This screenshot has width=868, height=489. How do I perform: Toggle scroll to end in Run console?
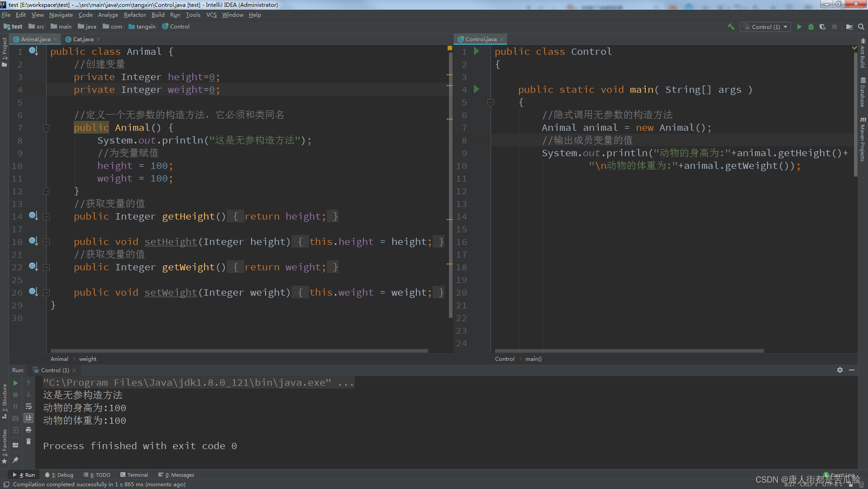[29, 418]
